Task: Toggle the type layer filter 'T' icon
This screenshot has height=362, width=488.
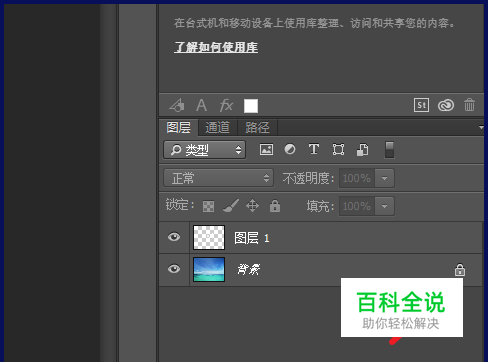Action: tap(314, 149)
